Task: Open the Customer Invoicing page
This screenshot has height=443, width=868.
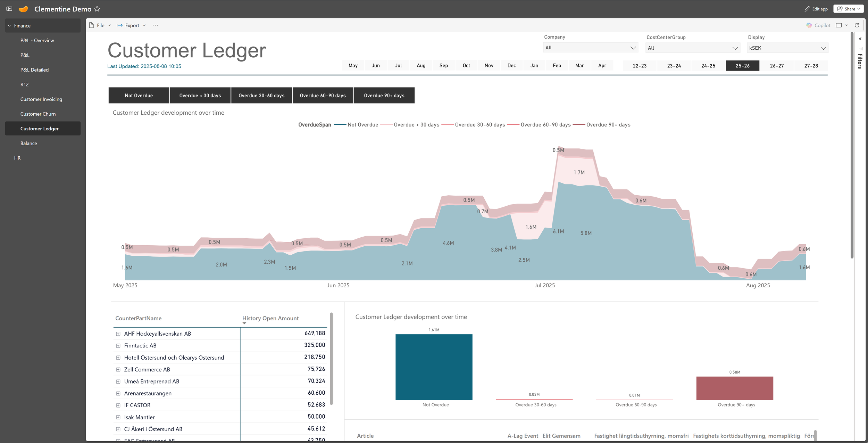Action: click(x=41, y=99)
